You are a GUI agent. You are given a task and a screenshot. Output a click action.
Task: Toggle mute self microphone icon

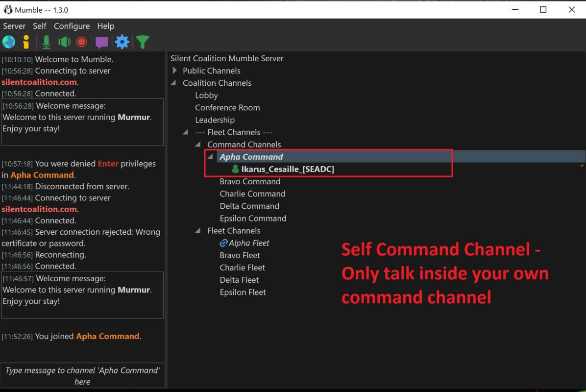(x=47, y=42)
